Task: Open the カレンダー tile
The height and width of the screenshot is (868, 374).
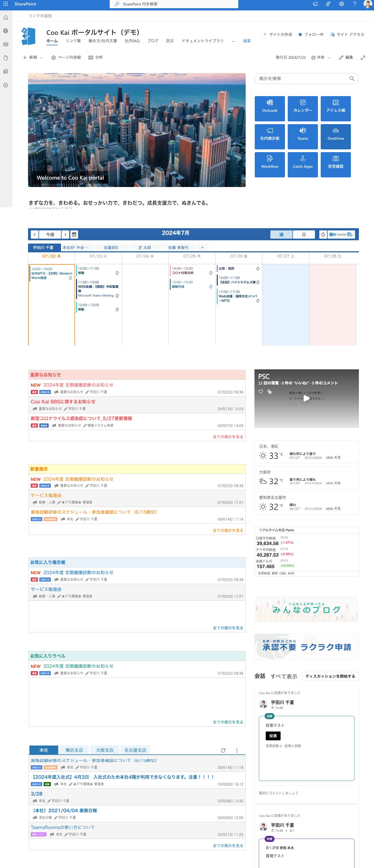Action: (303, 108)
